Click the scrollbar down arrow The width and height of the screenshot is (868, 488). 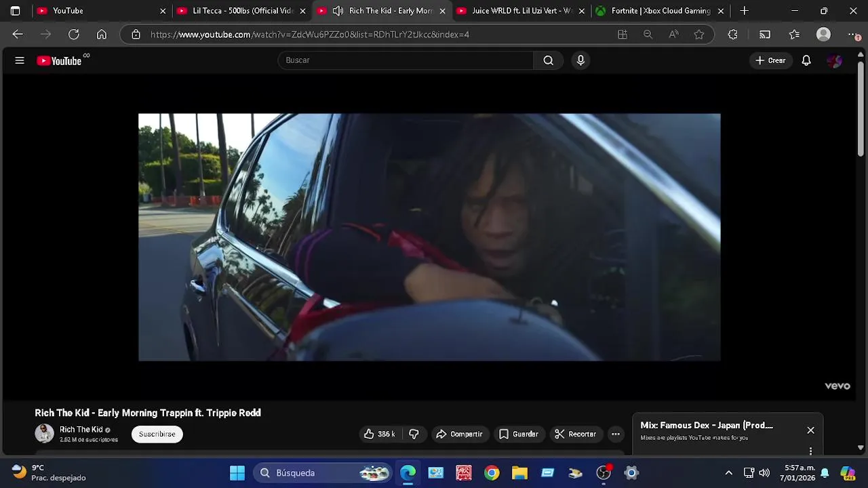point(861,447)
